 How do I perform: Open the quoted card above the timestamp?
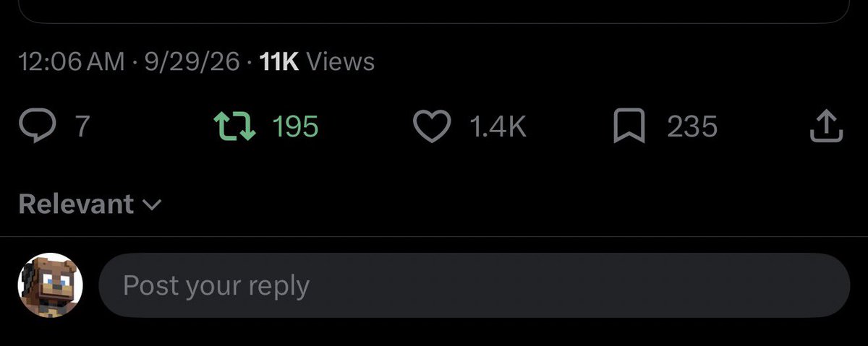(x=434, y=12)
